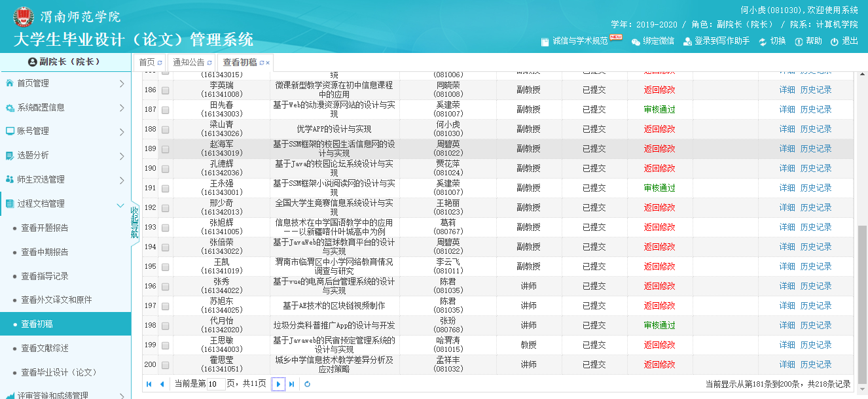Open 详细 link for row 191
This screenshot has width=868, height=399.
[x=787, y=188]
